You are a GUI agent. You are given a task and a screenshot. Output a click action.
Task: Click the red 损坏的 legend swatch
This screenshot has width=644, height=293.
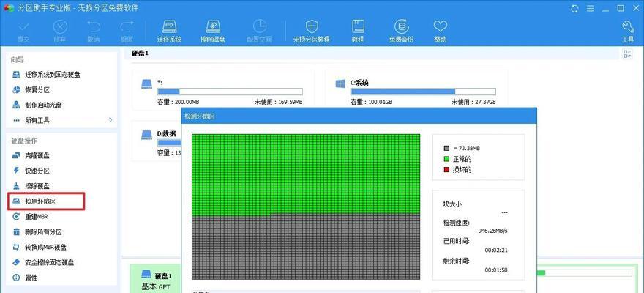(x=446, y=170)
